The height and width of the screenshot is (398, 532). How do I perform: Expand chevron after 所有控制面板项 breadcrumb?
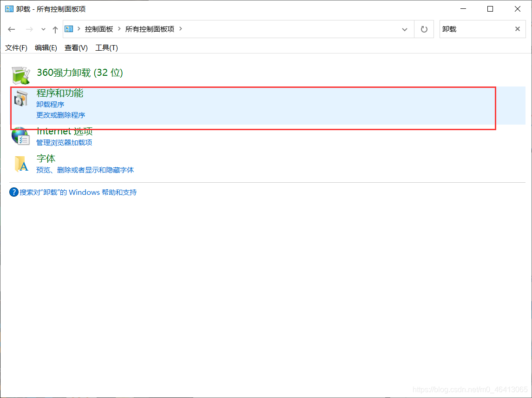click(180, 29)
